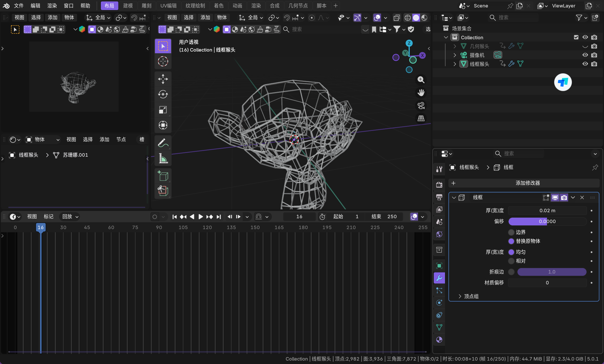Enable the 边界 checkbox
Viewport: 604px width, 364px height.
(x=511, y=232)
